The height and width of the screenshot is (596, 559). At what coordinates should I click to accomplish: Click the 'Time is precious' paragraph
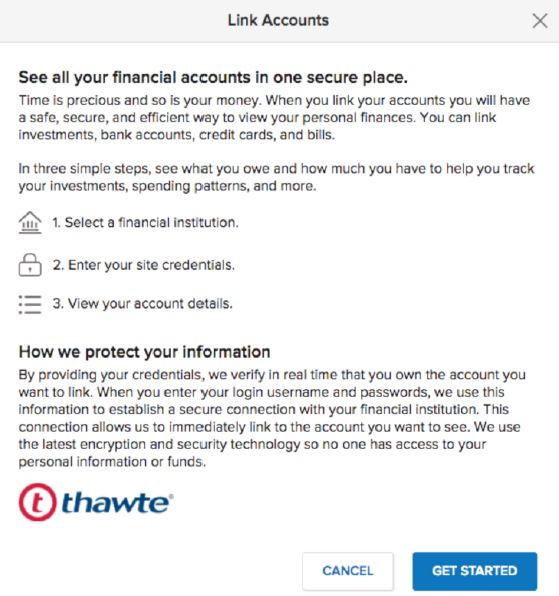(274, 117)
